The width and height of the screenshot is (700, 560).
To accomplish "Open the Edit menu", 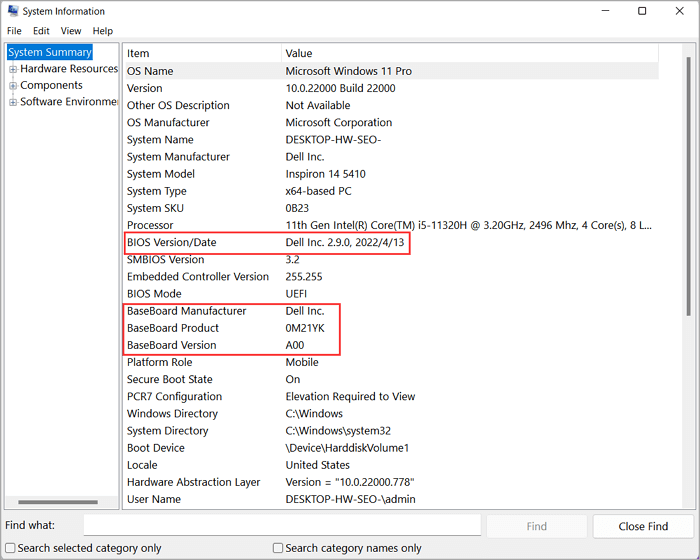I will [x=41, y=31].
